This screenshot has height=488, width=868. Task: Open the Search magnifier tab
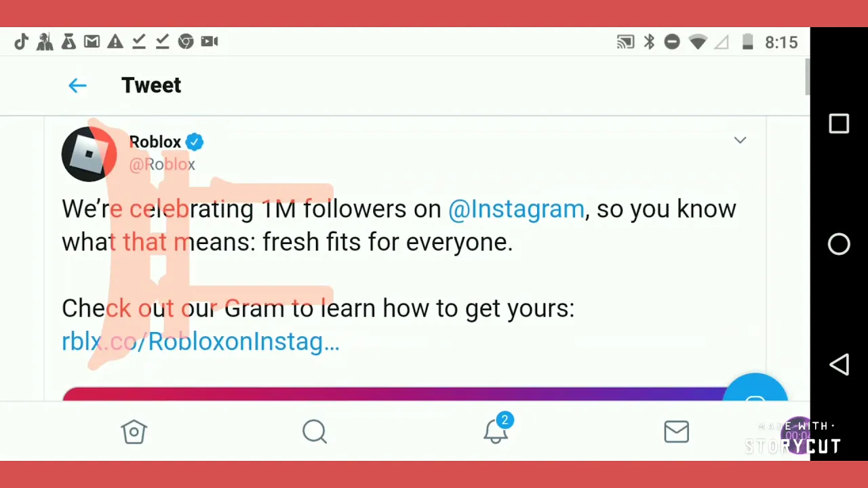coord(315,432)
